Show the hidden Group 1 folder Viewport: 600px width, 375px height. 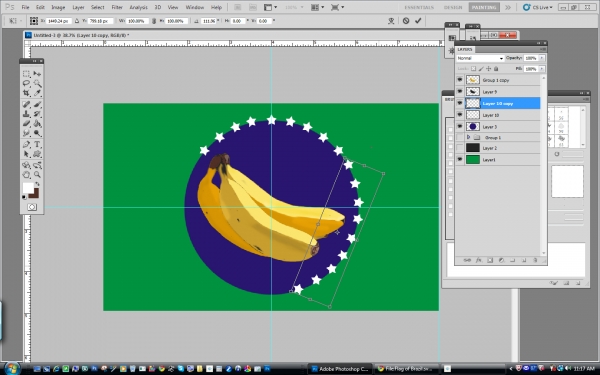click(460, 137)
